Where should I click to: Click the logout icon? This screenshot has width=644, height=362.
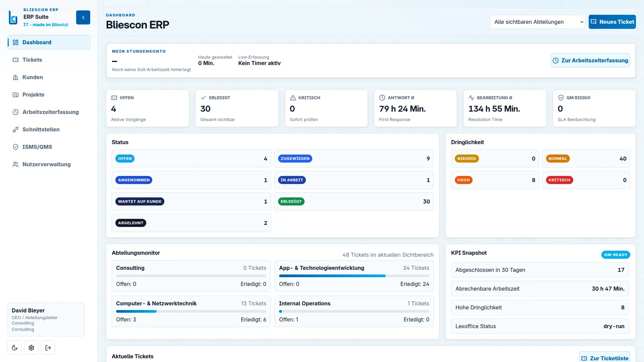[x=48, y=348]
